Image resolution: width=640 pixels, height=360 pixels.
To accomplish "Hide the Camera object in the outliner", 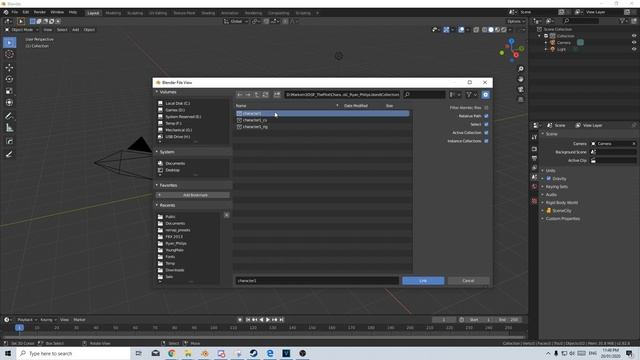I will (x=634, y=42).
